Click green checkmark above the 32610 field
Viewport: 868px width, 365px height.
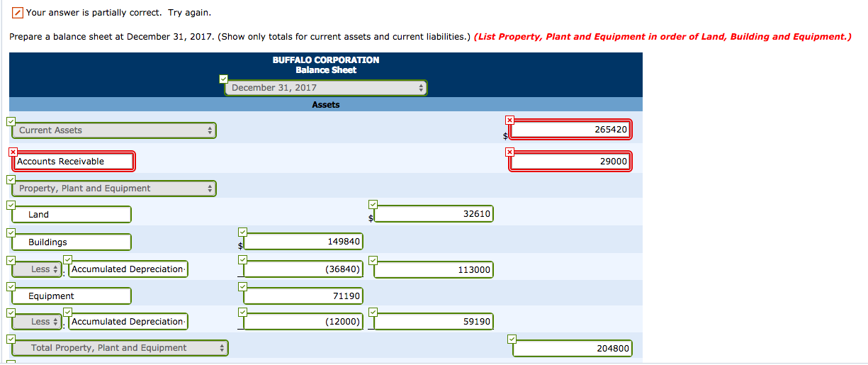(x=373, y=206)
